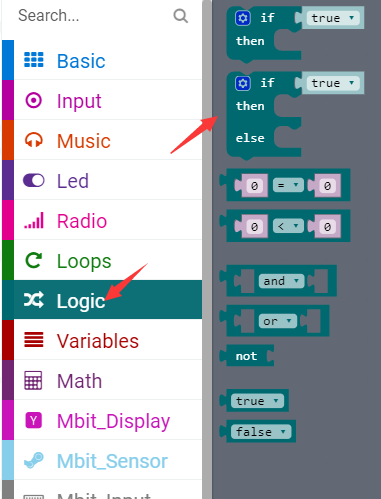Click the Basic grid icon
Image resolution: width=381 pixels, height=499 pixels.
(34, 60)
